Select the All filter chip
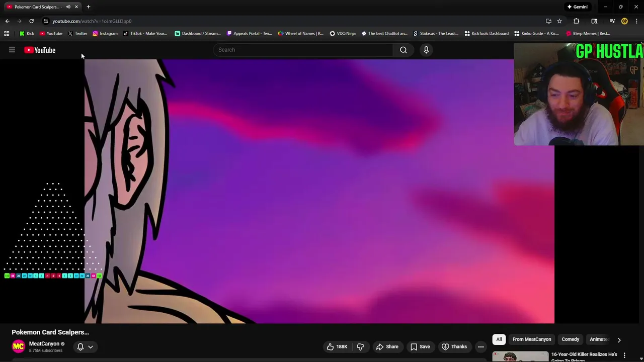 (x=499, y=339)
